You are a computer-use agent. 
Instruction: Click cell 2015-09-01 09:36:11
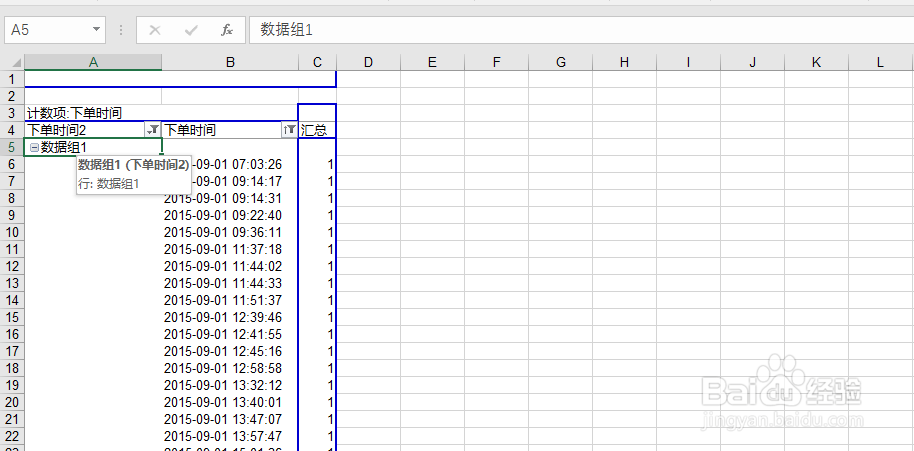pos(230,232)
